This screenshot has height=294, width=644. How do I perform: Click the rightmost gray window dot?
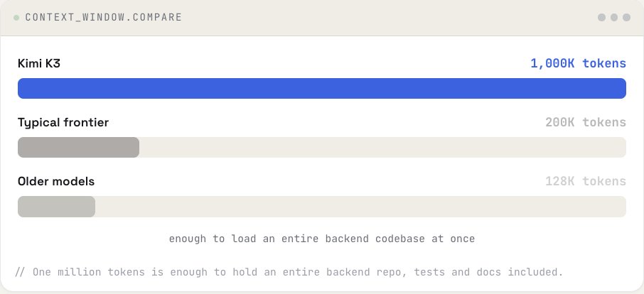coord(626,17)
